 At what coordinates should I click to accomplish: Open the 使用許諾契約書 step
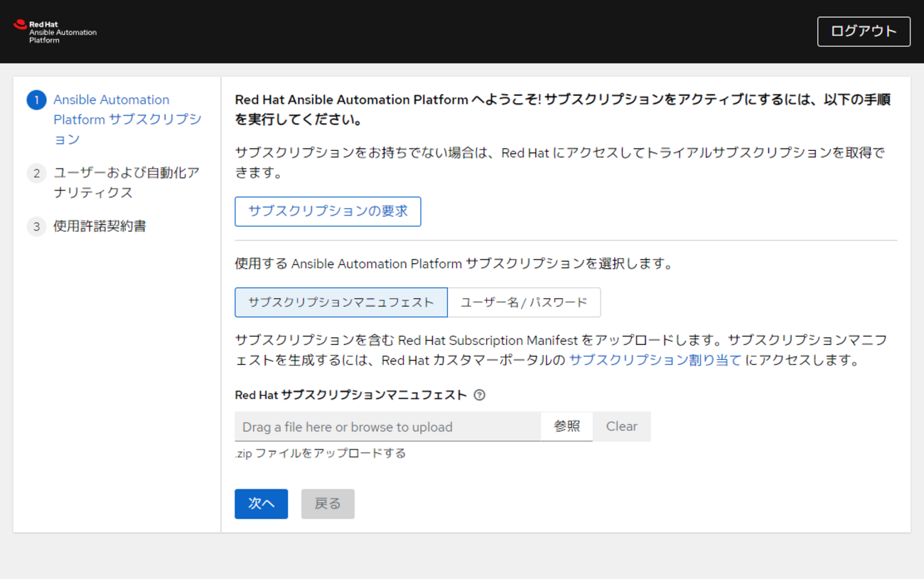(x=100, y=226)
